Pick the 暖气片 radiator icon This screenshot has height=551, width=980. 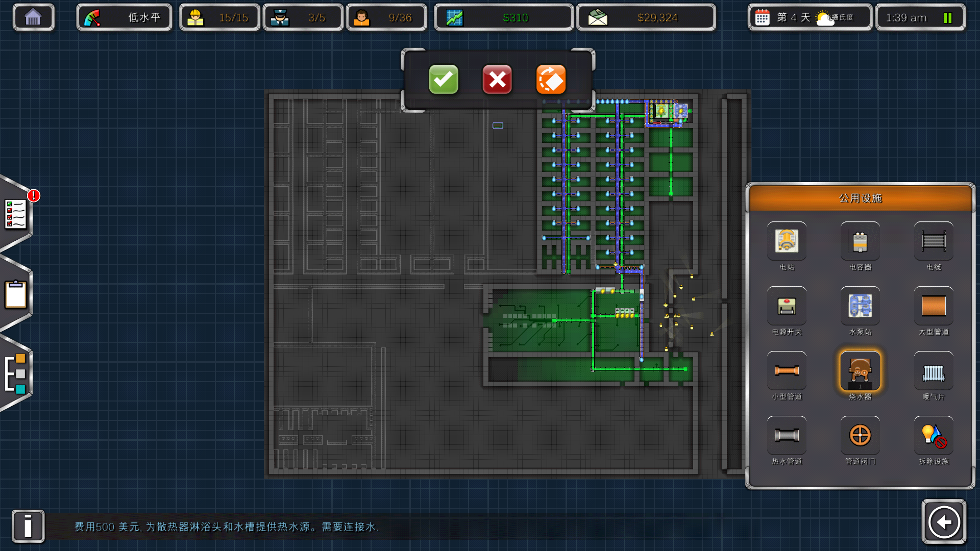(x=934, y=371)
